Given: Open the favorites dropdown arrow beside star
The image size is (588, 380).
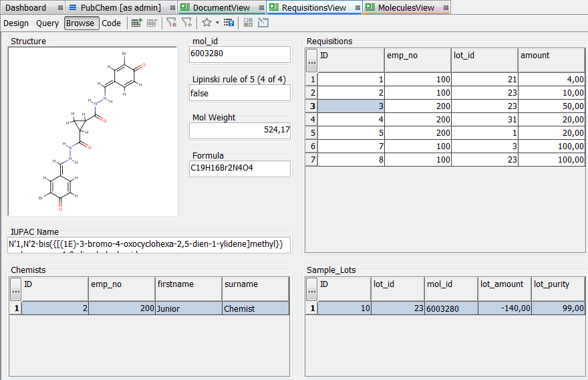Looking at the screenshot, I should 217,23.
